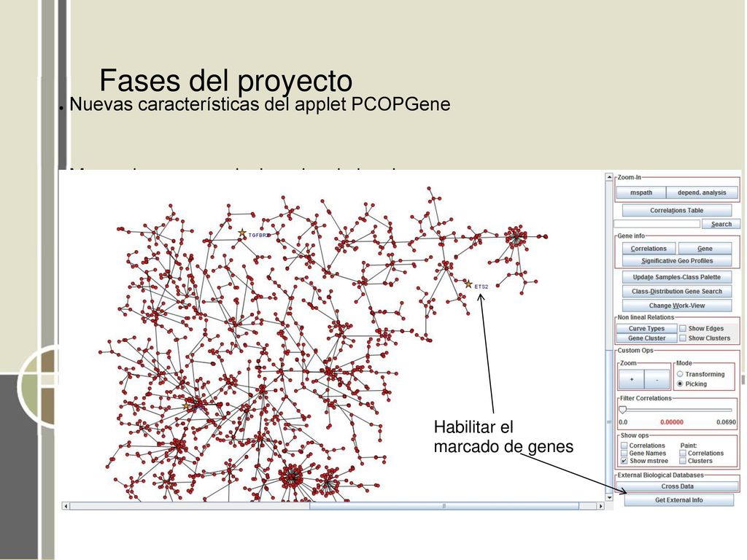
Task: Select the Picking mode radio button
Action: pos(680,384)
